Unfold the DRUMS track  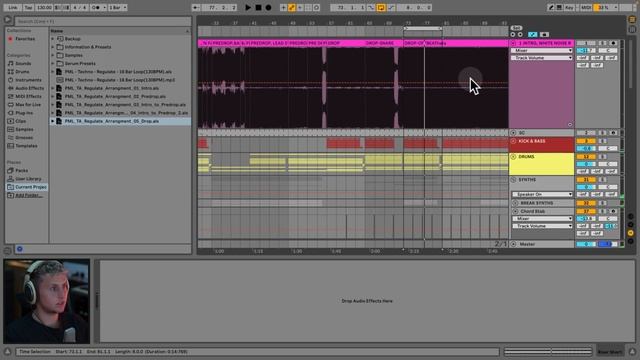click(x=513, y=157)
